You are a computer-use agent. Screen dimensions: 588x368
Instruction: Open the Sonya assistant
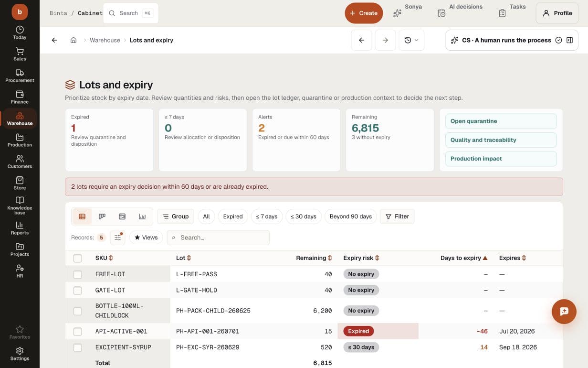[x=407, y=11]
